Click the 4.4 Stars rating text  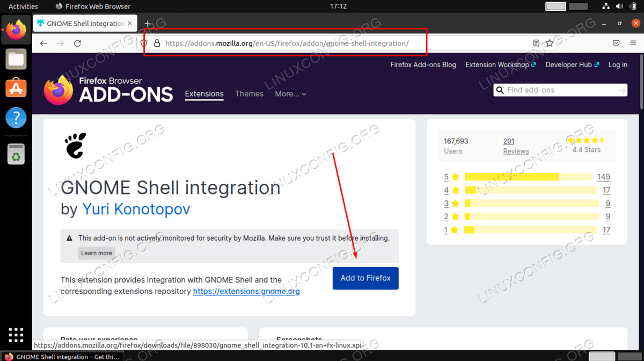(587, 150)
